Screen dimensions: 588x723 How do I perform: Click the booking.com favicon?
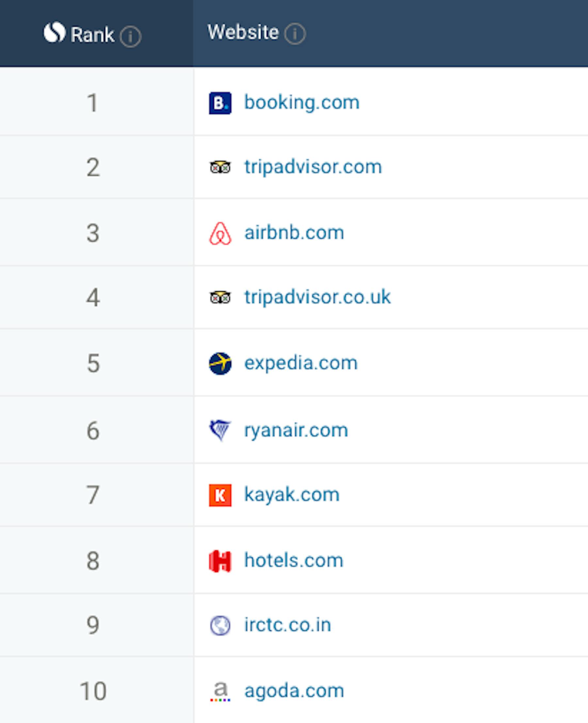pyautogui.click(x=220, y=103)
